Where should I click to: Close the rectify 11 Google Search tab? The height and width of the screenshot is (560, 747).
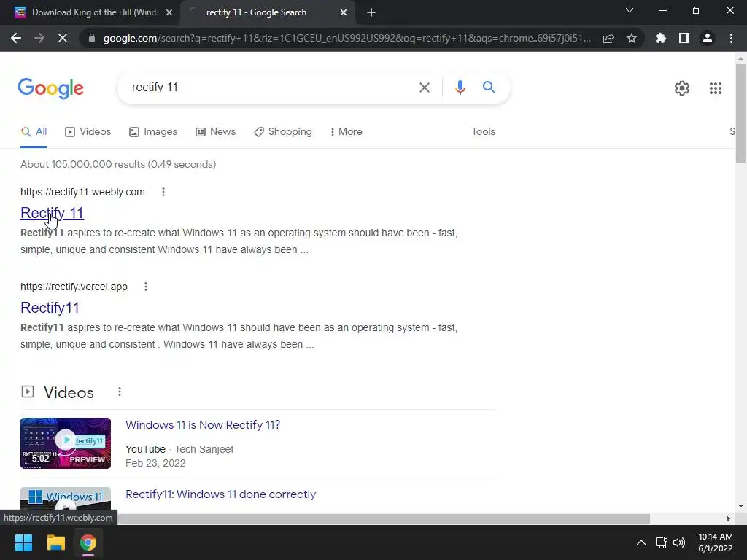tap(344, 13)
